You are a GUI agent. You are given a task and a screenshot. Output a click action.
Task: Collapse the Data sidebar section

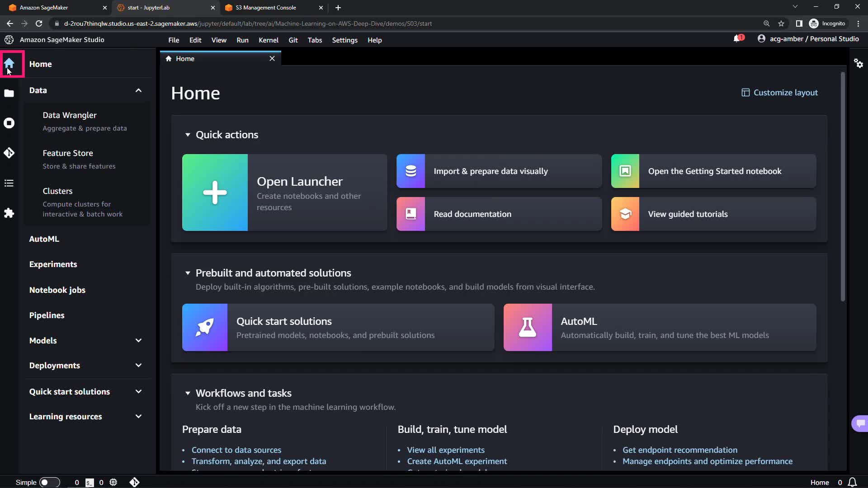(138, 90)
